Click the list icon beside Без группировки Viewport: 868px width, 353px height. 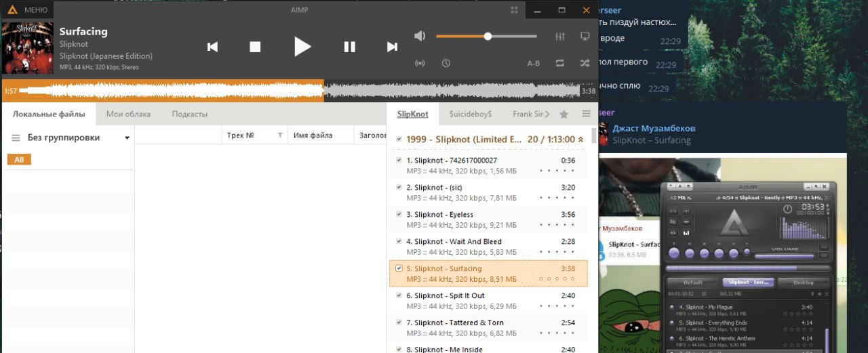click(16, 138)
